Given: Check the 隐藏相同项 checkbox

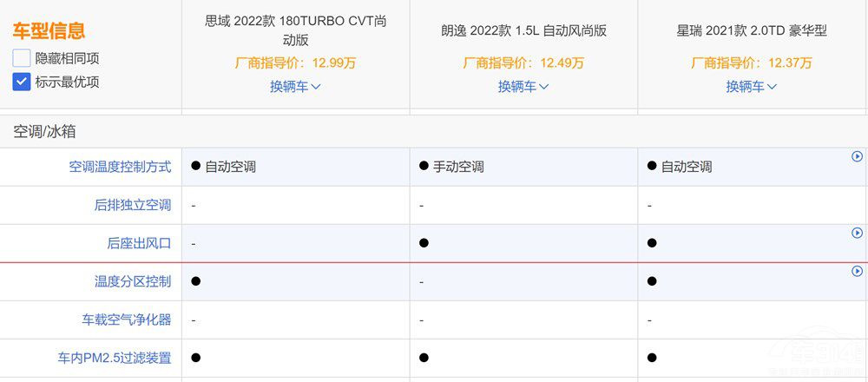Looking at the screenshot, I should pos(22,58).
